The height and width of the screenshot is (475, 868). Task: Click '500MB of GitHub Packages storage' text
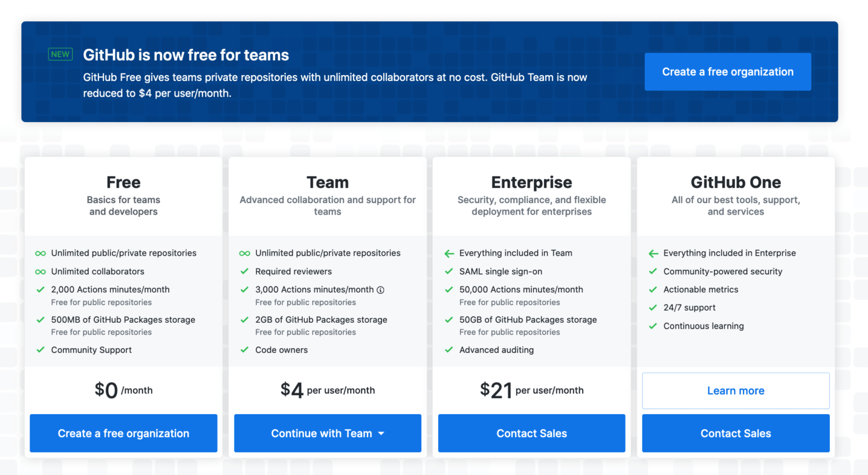123,319
